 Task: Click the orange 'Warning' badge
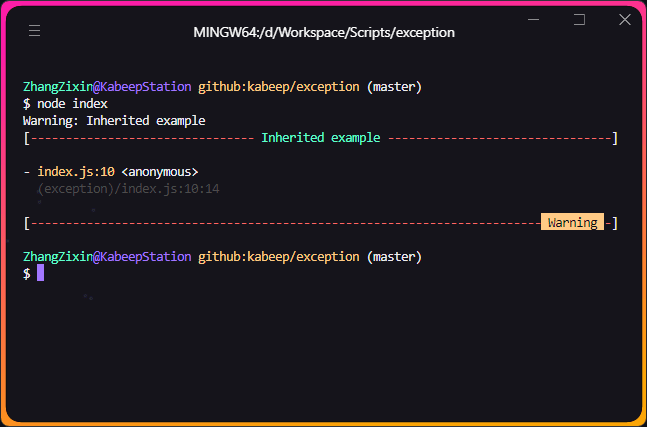[x=572, y=223]
